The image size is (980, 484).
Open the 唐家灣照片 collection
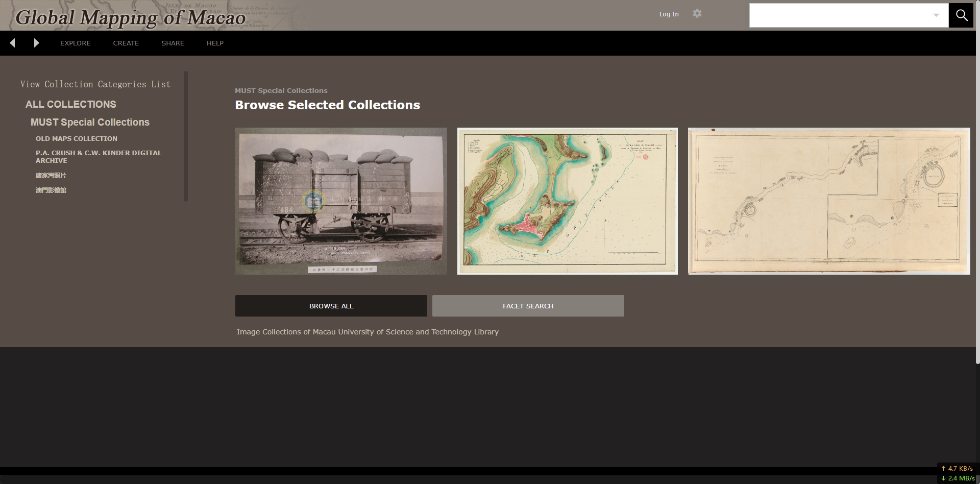click(x=51, y=175)
